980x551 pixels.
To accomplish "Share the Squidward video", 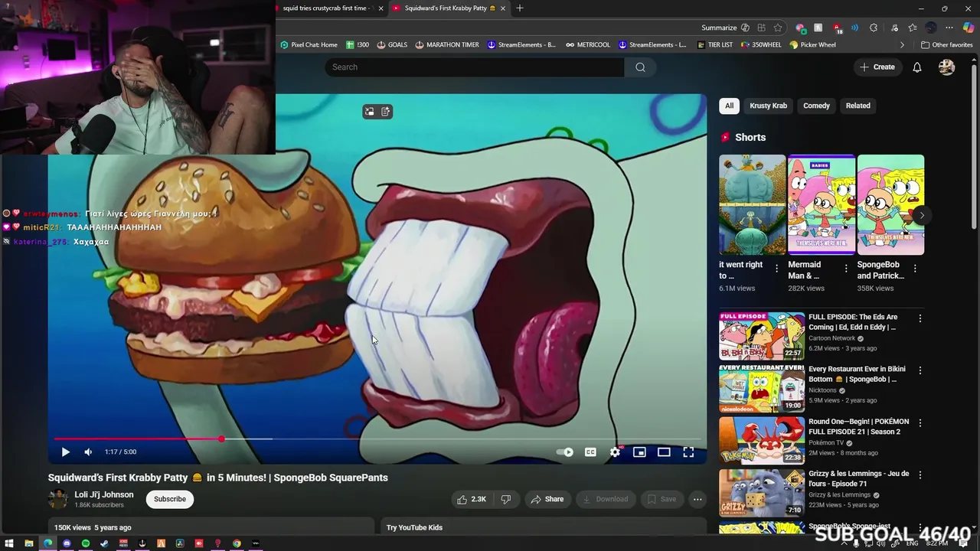I will 547,499.
